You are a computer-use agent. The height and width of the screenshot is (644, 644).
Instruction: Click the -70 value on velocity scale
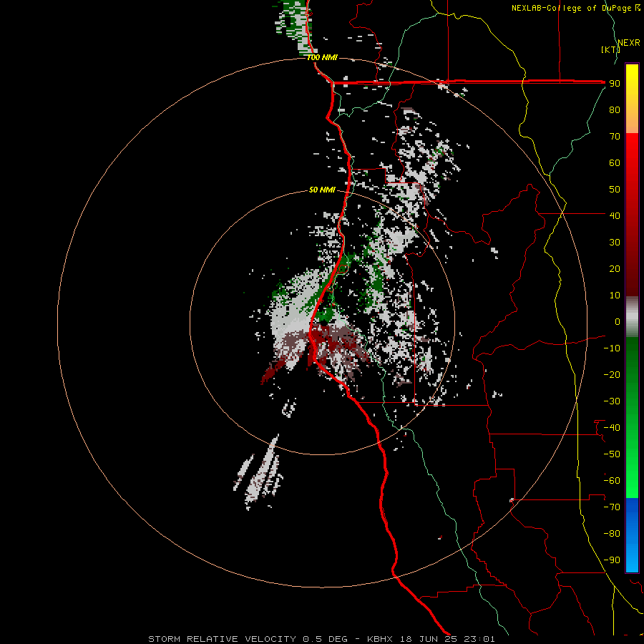612,507
